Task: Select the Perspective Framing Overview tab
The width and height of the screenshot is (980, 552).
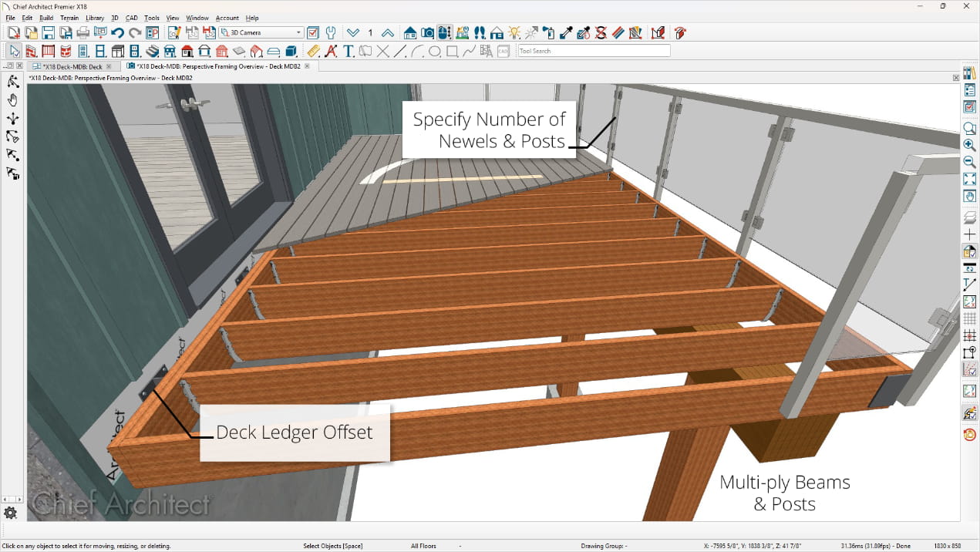Action: point(218,66)
